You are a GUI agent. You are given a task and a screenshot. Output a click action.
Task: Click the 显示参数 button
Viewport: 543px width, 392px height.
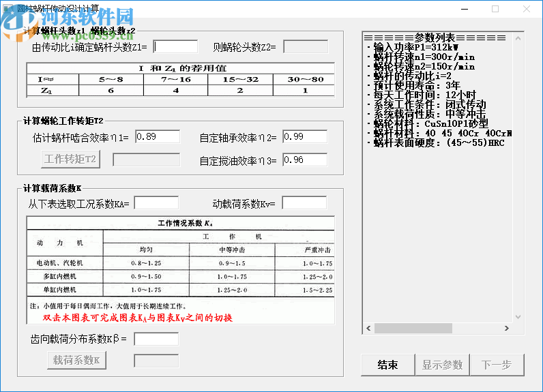(x=442, y=365)
